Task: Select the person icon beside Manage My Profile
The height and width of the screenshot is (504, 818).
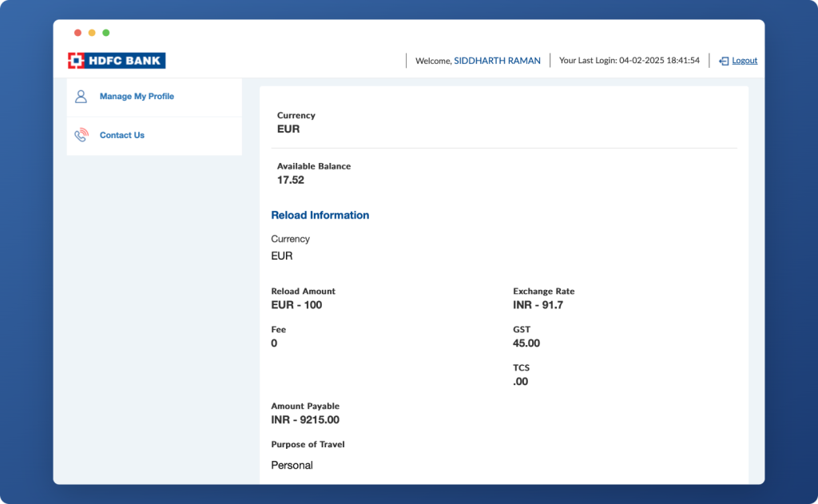Action: tap(80, 96)
